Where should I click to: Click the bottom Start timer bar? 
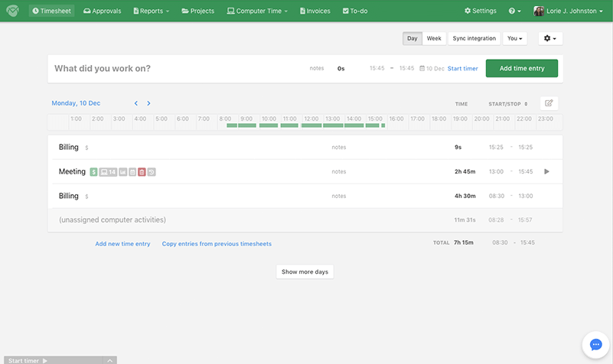tap(53, 360)
